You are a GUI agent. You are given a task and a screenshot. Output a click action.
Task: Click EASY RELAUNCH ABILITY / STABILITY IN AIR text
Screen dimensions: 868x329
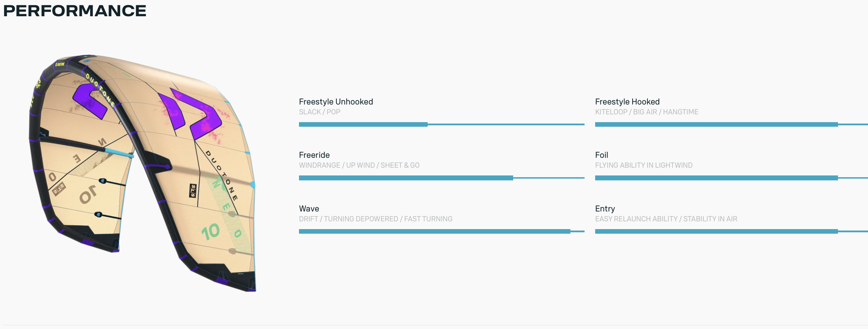click(666, 219)
